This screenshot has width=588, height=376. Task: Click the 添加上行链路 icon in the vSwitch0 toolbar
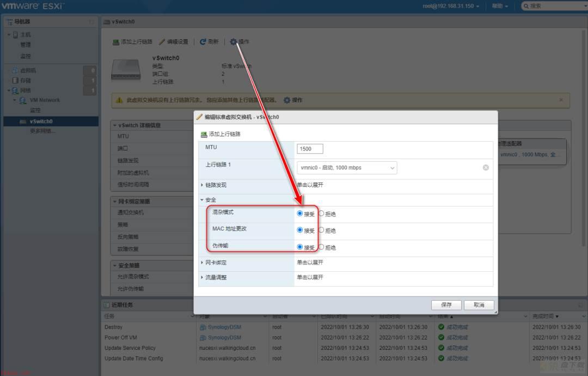click(116, 41)
